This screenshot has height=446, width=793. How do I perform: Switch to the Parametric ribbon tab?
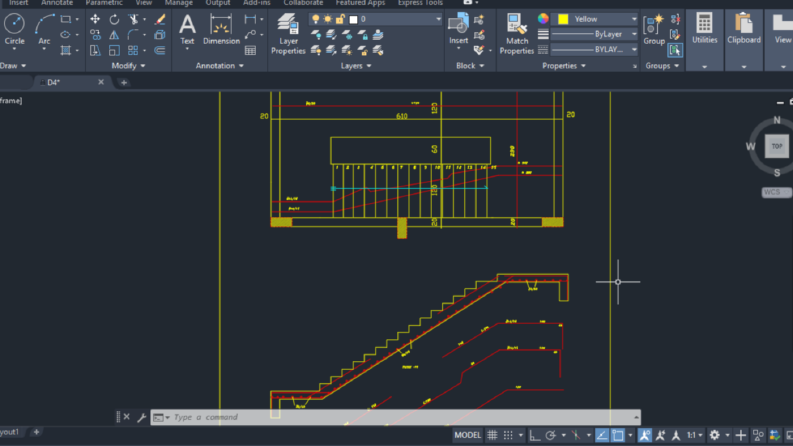pyautogui.click(x=104, y=3)
